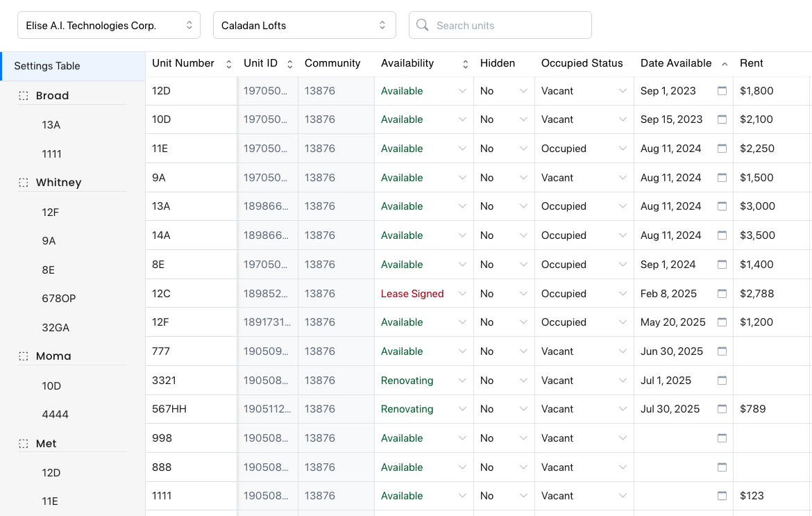The image size is (812, 516).
Task: Open calendar picker for unit 12C row
Action: tap(722, 293)
